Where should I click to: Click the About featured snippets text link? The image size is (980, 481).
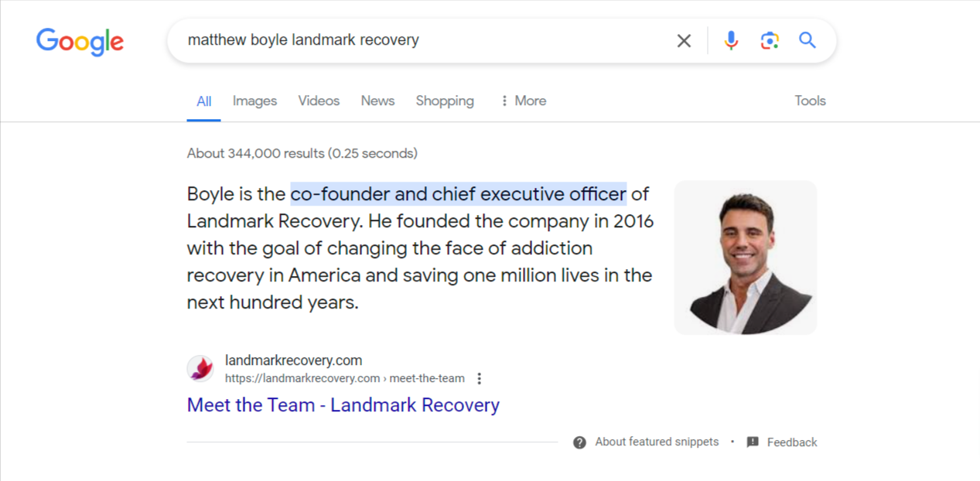(656, 442)
